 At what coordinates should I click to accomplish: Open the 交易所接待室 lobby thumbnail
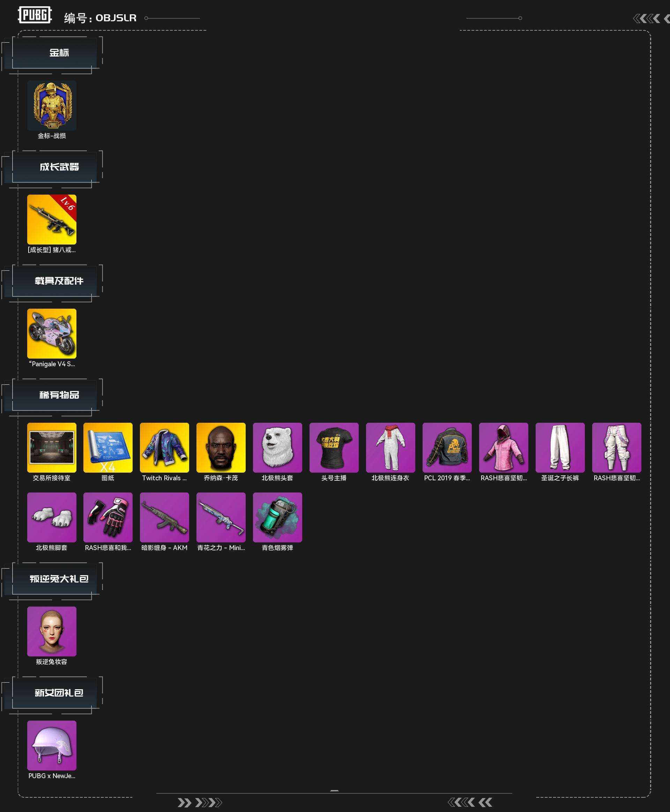52,448
